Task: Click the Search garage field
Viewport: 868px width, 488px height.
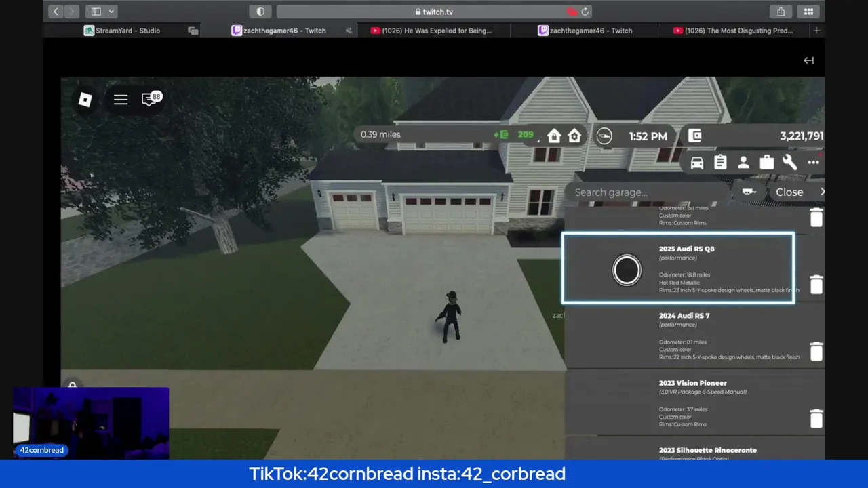Action: tap(648, 192)
